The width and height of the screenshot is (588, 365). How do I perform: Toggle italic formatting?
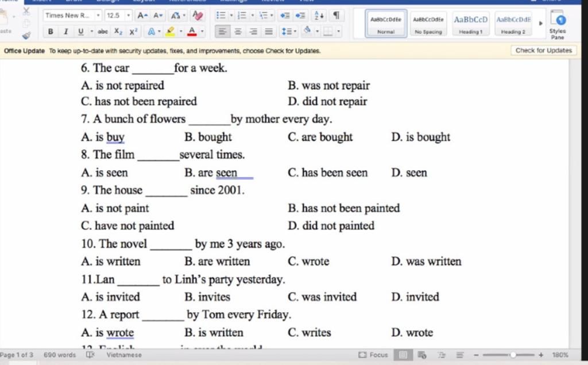click(x=66, y=32)
